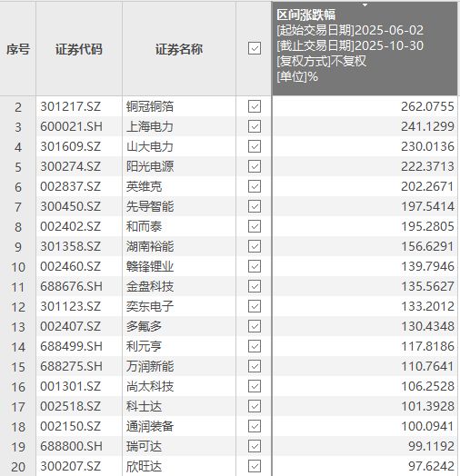Screen dimensions: 460x476
Task: Select row number 2
Action: click(18, 107)
